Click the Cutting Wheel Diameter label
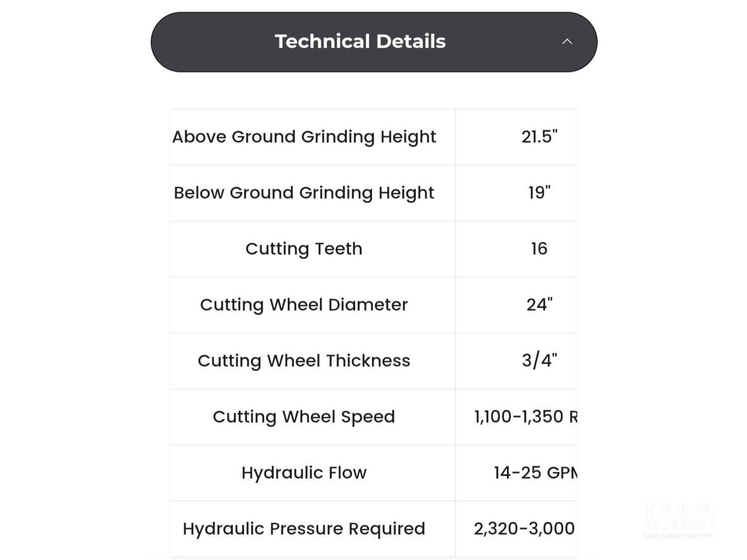 pos(304,305)
